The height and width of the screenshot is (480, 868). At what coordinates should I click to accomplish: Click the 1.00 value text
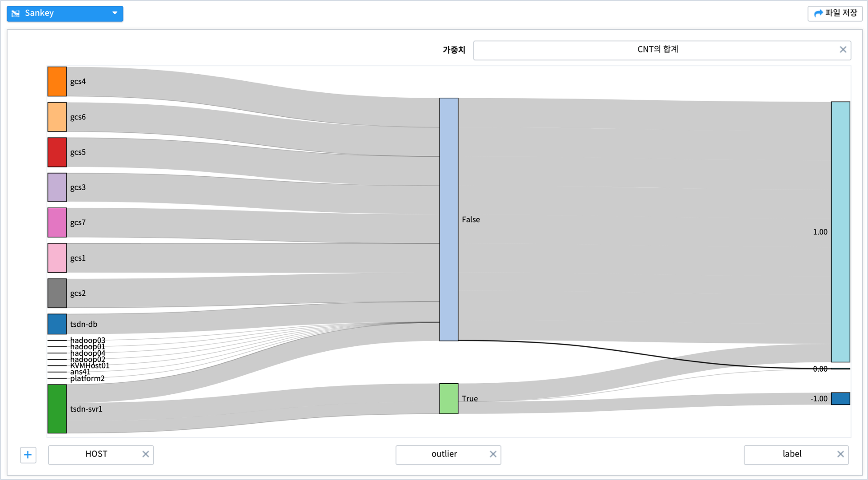pos(820,232)
